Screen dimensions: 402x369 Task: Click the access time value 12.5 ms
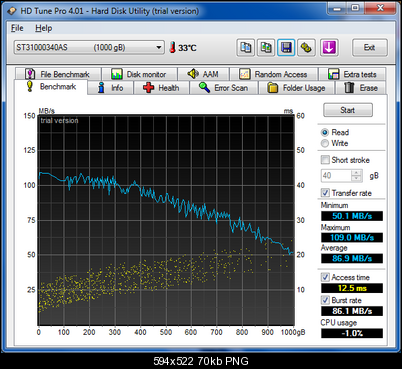(352, 288)
